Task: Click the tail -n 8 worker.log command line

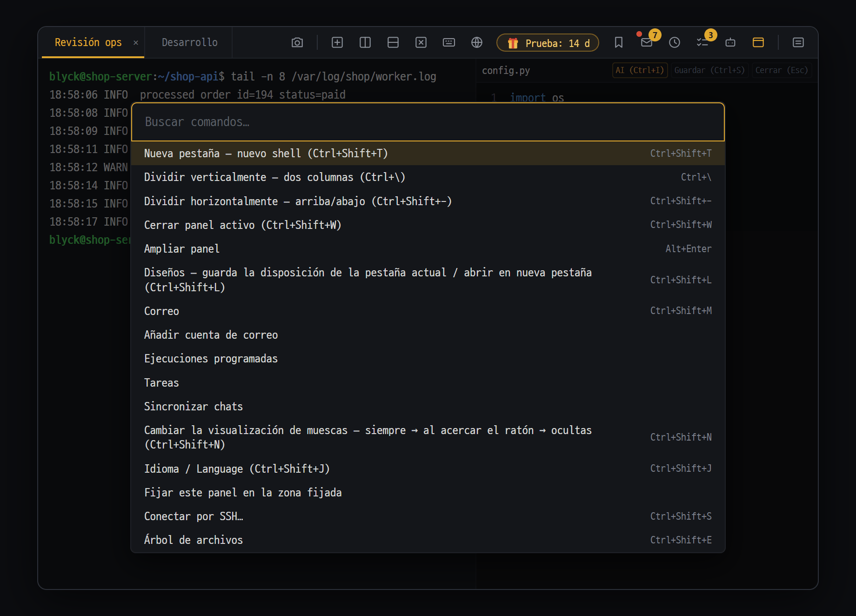Action: click(334, 76)
